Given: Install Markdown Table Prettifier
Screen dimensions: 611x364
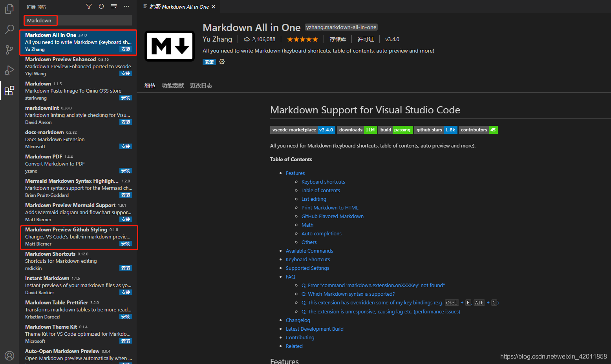Looking at the screenshot, I should 126,317.
